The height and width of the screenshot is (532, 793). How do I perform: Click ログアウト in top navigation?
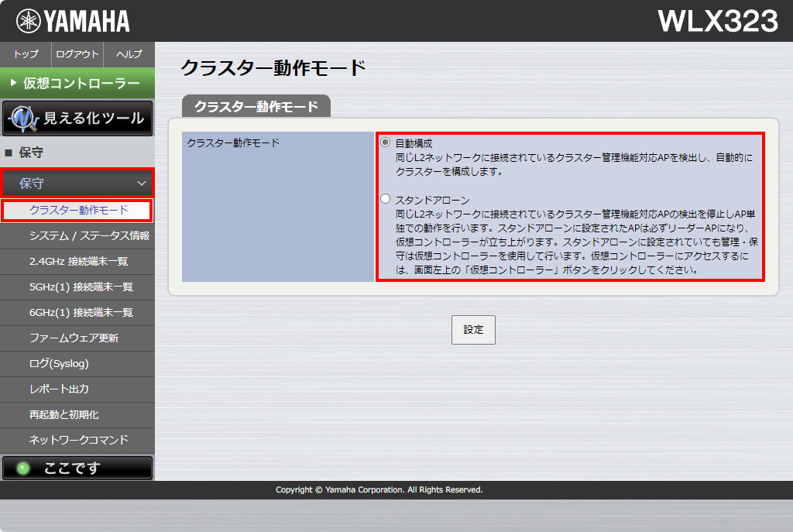pos(77,54)
